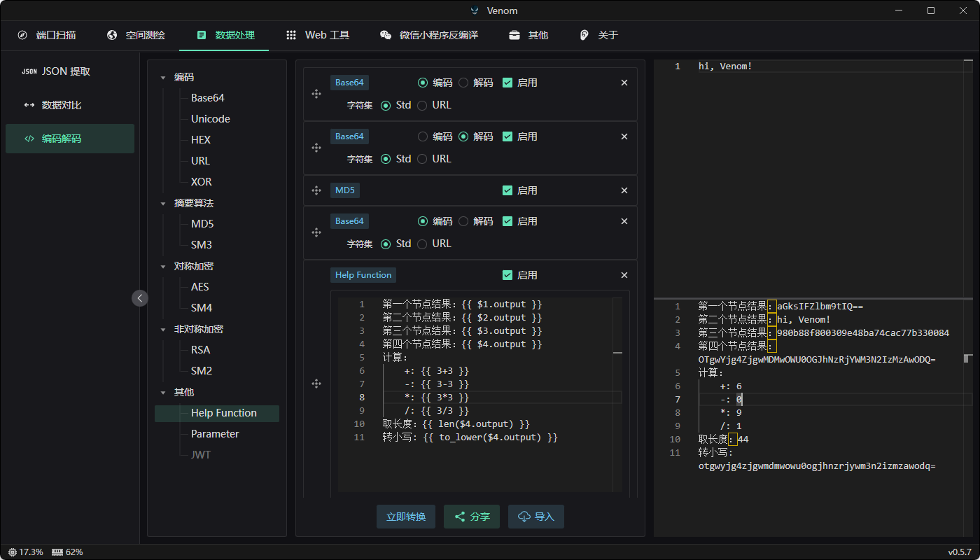Remove the first Base64 node with X
The height and width of the screenshot is (560, 980).
coord(624,83)
